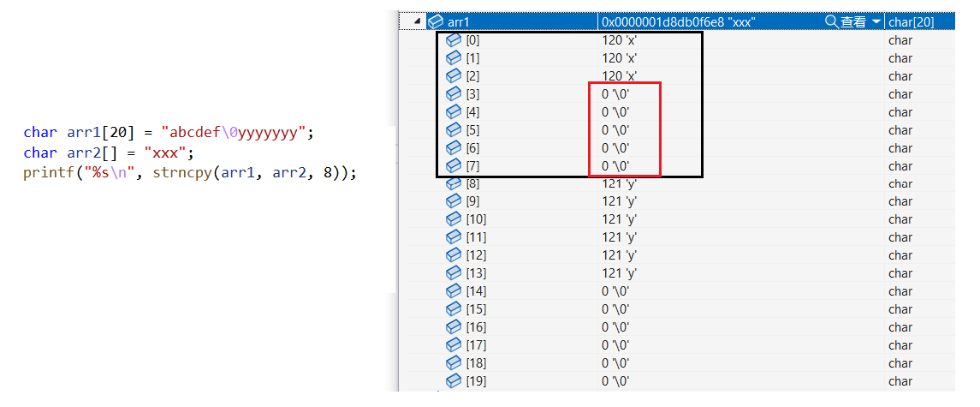Click value 0 '\0' in row [6]
This screenshot has height=407, width=980.
point(615,147)
